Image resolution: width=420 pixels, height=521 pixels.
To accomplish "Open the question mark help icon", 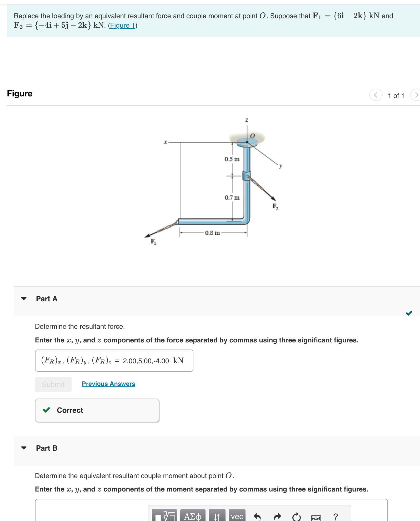I will coord(336,517).
